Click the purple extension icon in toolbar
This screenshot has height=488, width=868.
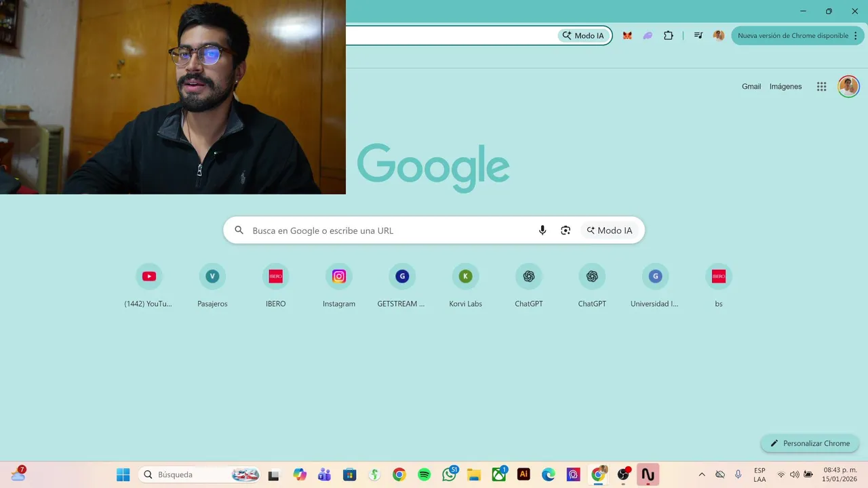tap(648, 35)
